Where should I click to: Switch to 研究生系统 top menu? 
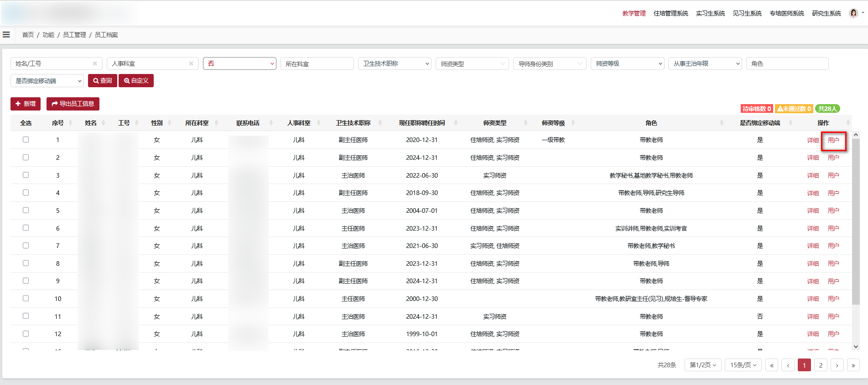click(826, 13)
